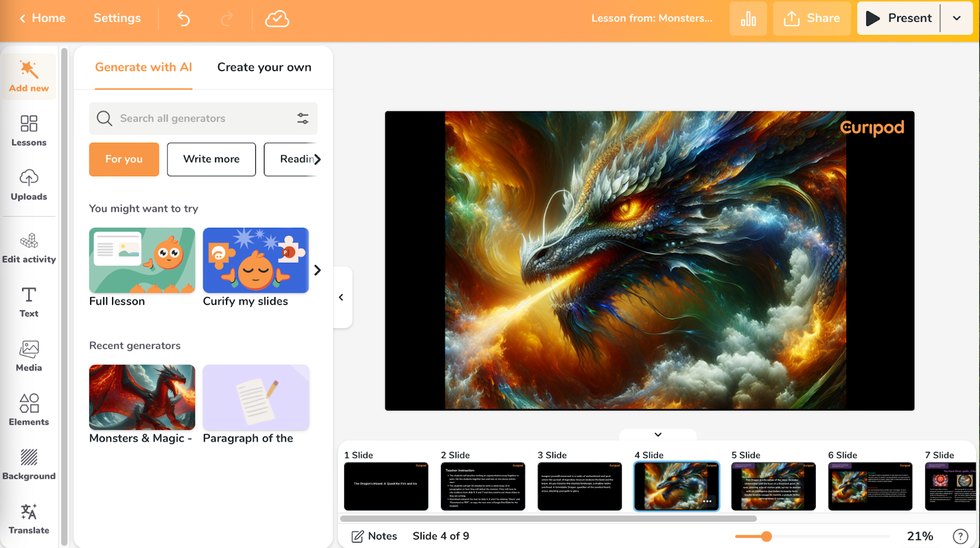Click the dragon image on the slide

646,261
